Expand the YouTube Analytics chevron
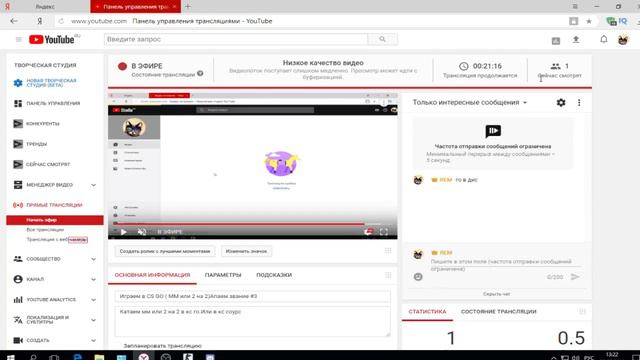The image size is (640, 360). (93, 300)
